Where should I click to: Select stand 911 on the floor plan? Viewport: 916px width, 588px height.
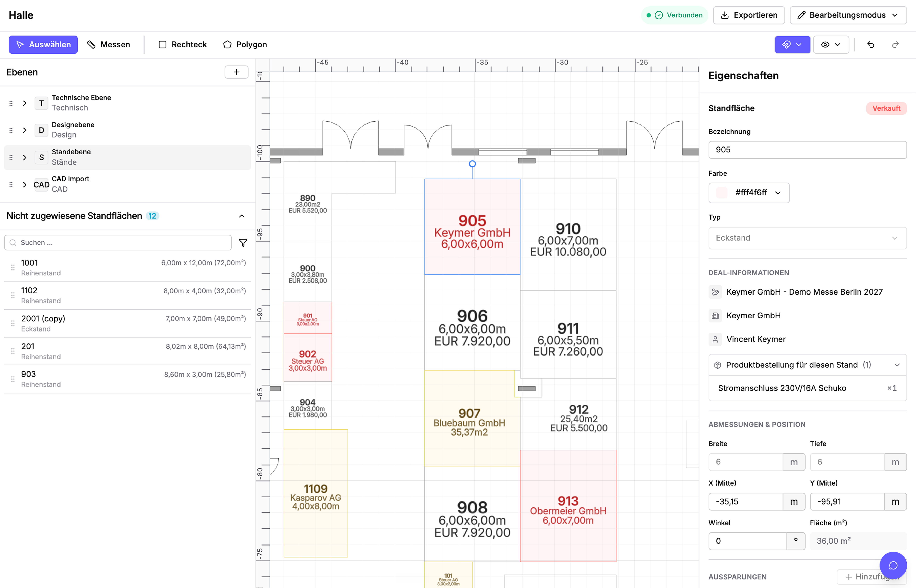[x=568, y=334]
